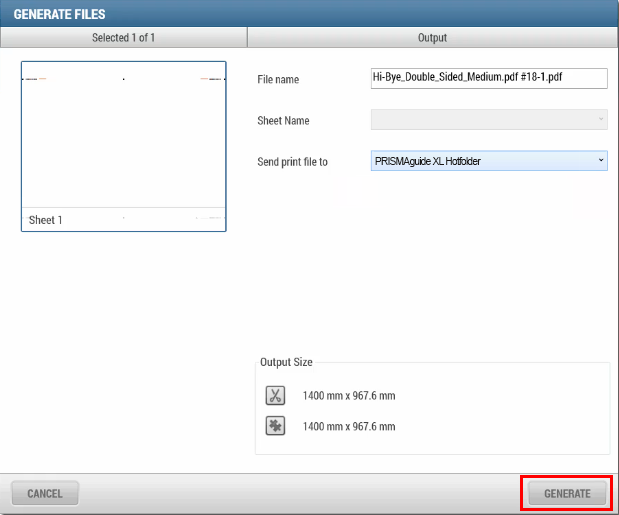Select the 'Selected 1 of 1' header tab
The width and height of the screenshot is (619, 515).
[123, 38]
